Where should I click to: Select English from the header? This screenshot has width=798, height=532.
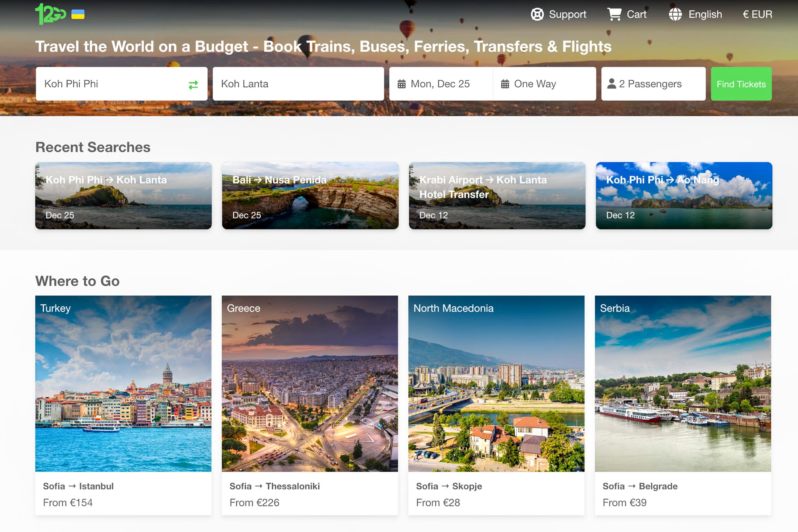[x=705, y=14]
